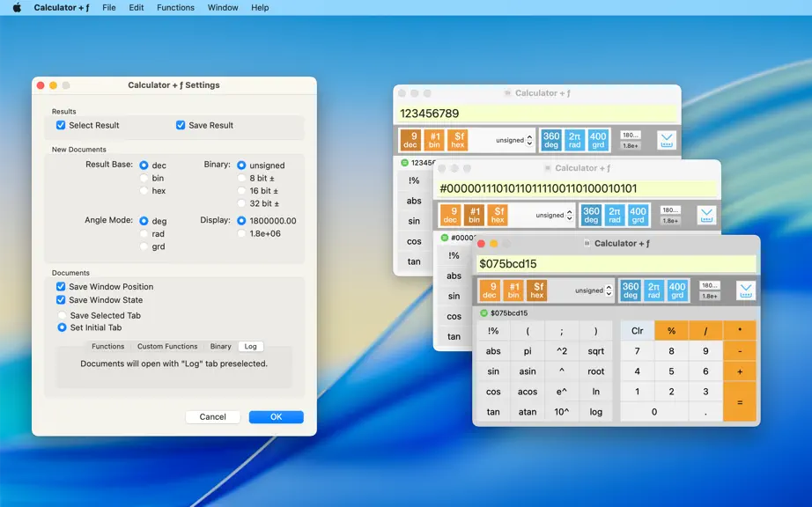Select dec base in front calculator window
Viewport: 812px width, 507px height.
pos(490,290)
